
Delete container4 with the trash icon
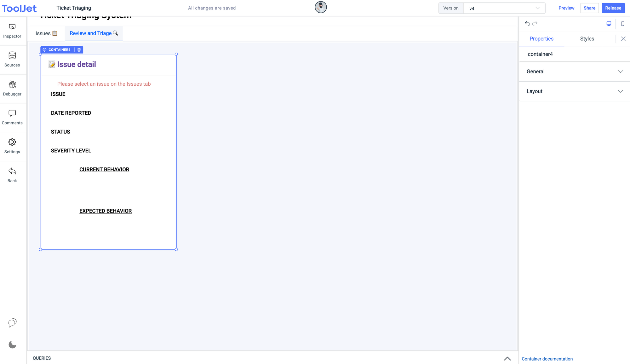(x=79, y=50)
